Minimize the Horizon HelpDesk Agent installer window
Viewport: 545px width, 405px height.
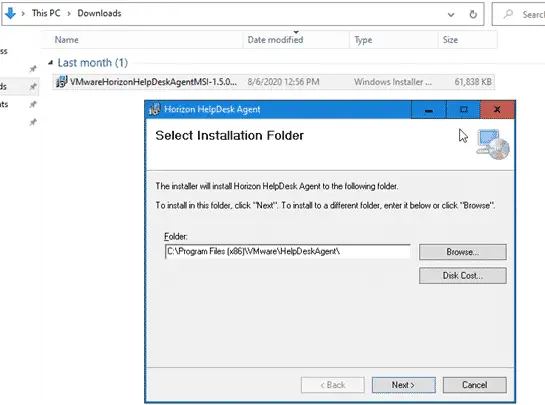click(429, 110)
